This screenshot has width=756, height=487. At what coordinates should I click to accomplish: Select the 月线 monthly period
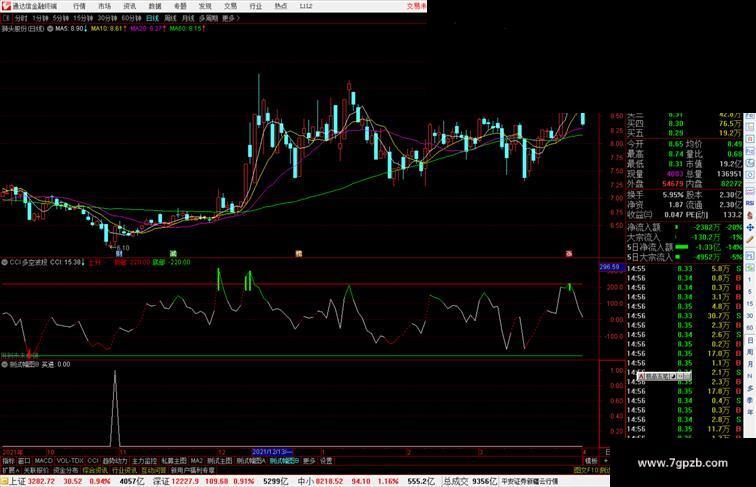188,18
